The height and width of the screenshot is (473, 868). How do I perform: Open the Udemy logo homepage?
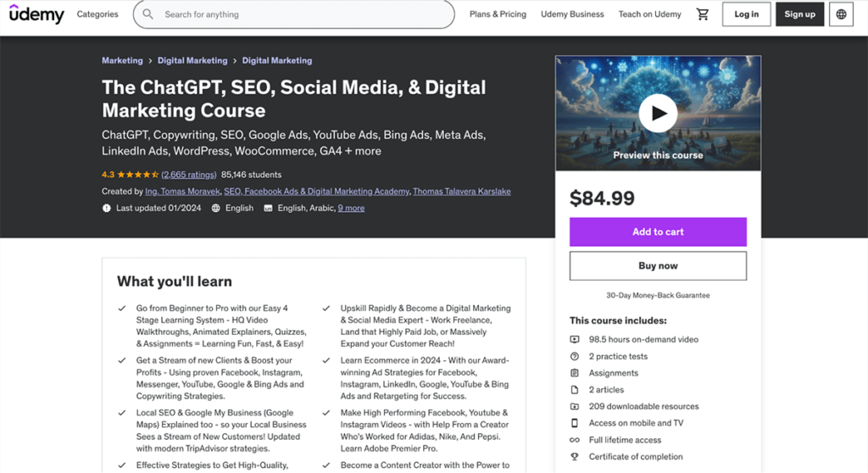(36, 14)
